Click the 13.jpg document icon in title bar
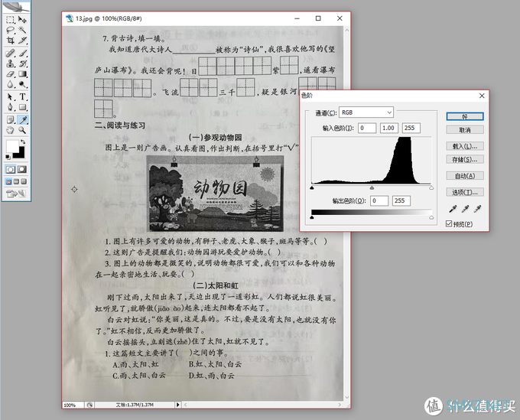Viewport: 520px width, 420px height. pyautogui.click(x=70, y=18)
